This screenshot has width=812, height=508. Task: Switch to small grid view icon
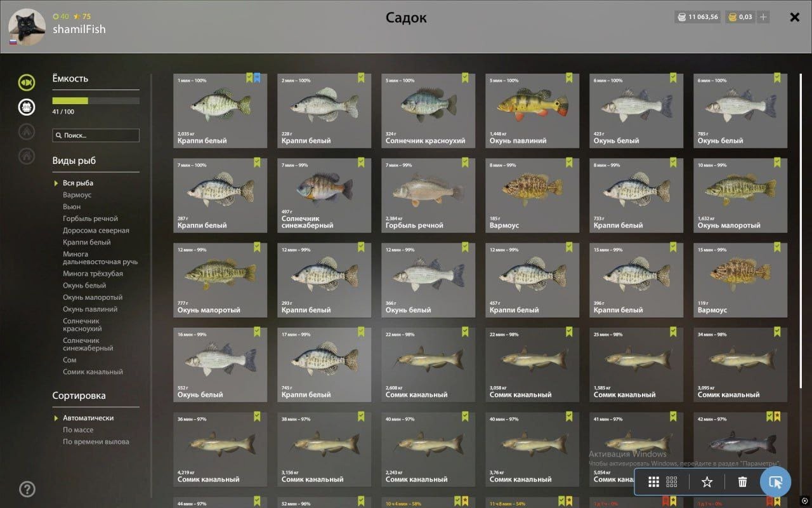(672, 482)
